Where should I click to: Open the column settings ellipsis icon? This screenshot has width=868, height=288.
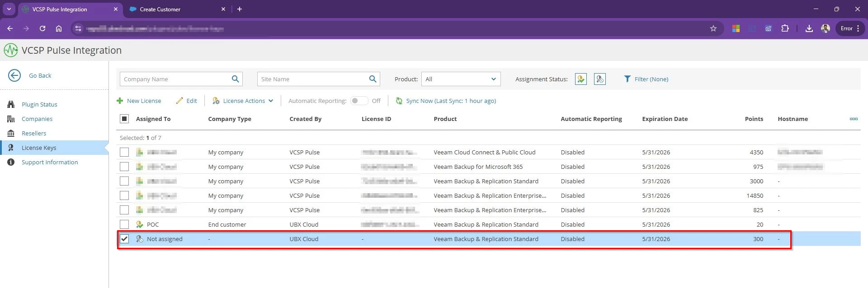[x=853, y=119]
